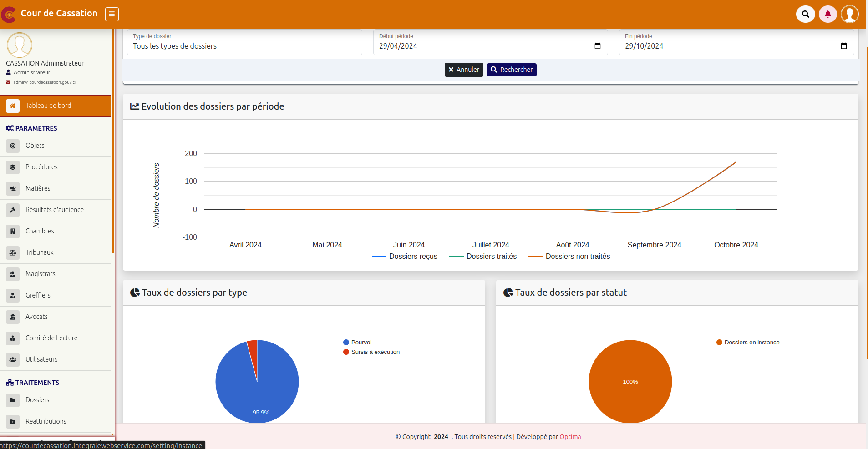Image resolution: width=868 pixels, height=449 pixels.
Task: Select Magistrats in sidebar
Action: pyautogui.click(x=55, y=274)
